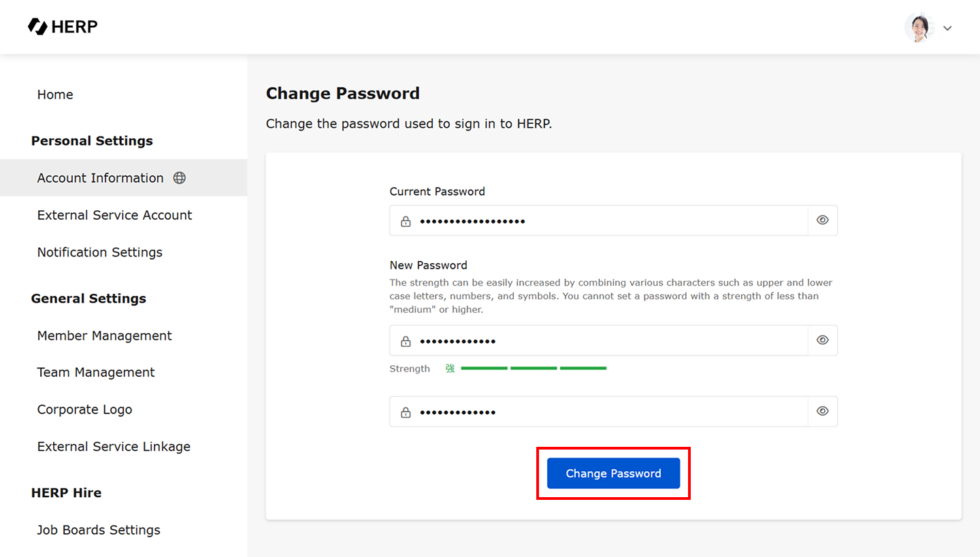Open Job Boards Settings
The image size is (980, 557).
click(x=99, y=530)
